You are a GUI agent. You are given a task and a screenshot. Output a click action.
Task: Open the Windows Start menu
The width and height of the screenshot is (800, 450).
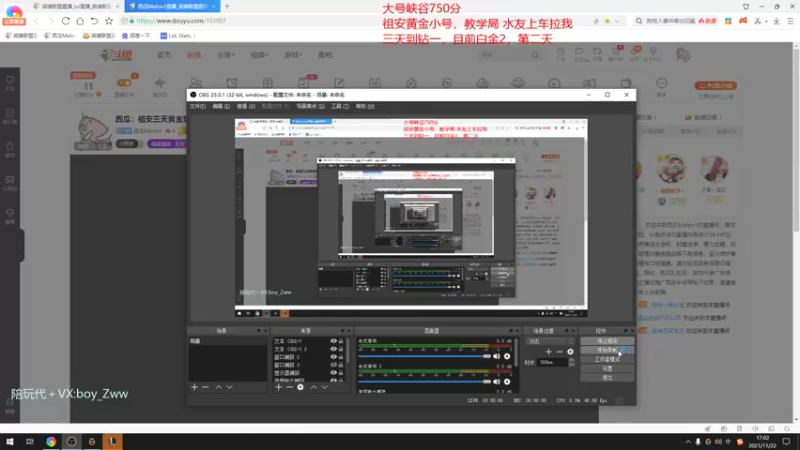click(10, 442)
